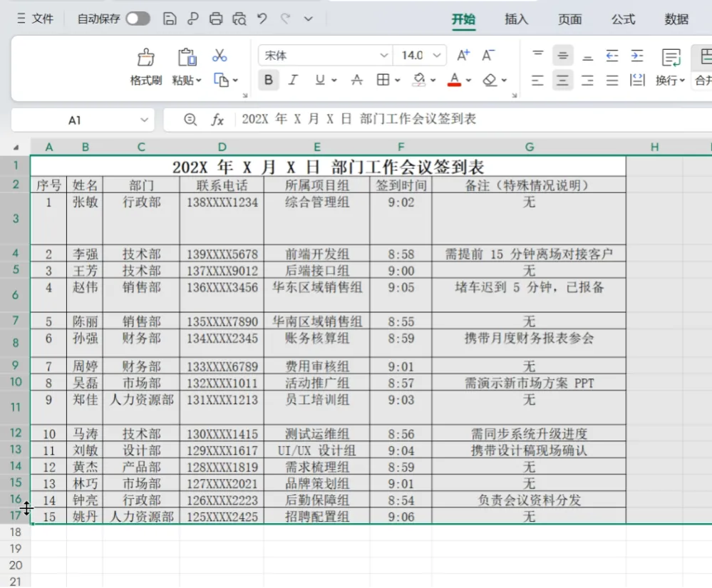Select row 3 header
This screenshot has width=712, height=588.
(16, 219)
